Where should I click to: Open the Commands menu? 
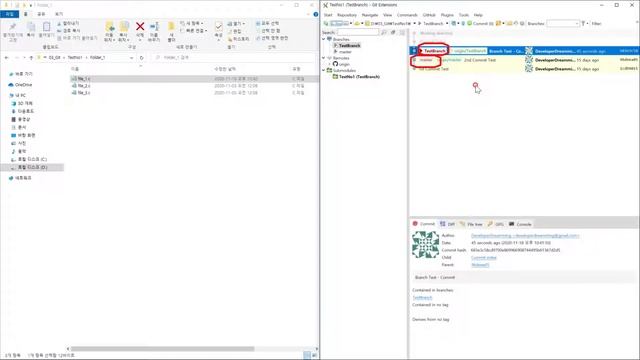(407, 15)
